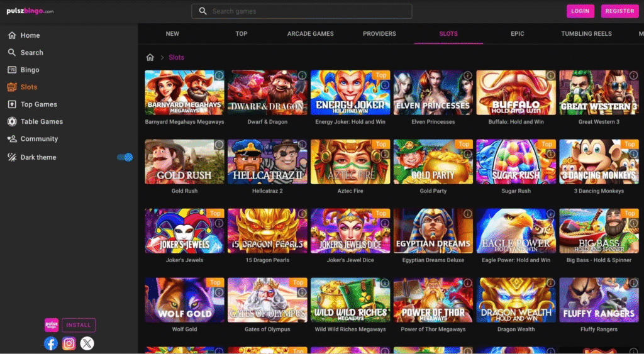Open info icon on Wolf Gold thumbnail
The image size is (644, 354).
219,292
